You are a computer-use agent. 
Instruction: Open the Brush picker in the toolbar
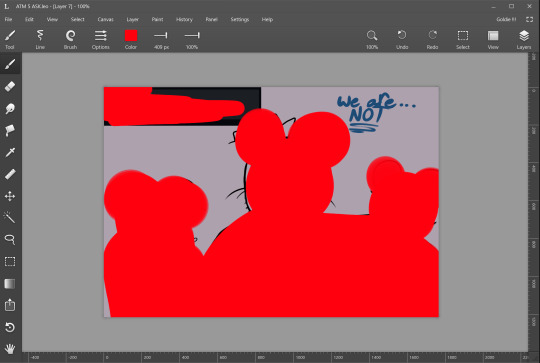coord(70,39)
